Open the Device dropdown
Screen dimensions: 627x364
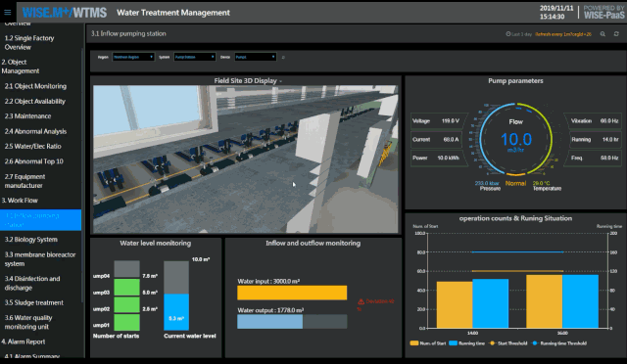[x=256, y=57]
